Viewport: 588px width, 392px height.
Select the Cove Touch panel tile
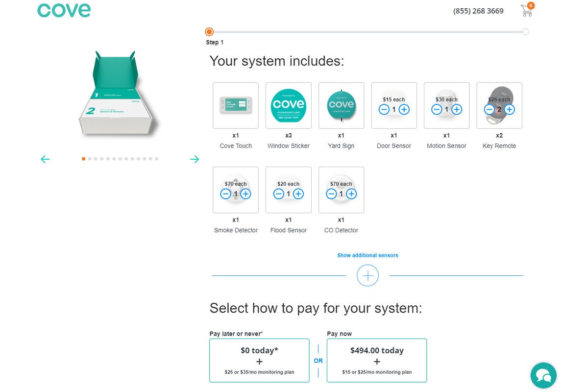pos(236,105)
